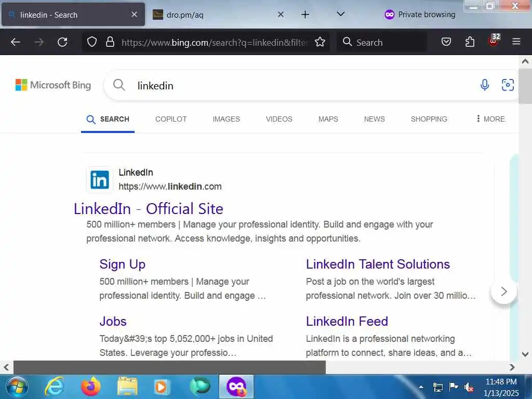
Task: Switch to the dro.pm/aq tab
Action: pos(217,15)
